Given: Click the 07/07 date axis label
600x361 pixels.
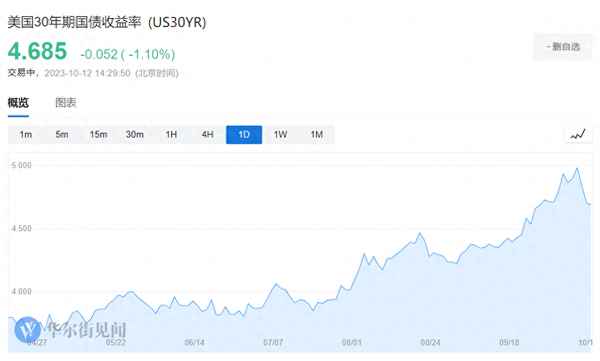Looking at the screenshot, I should 273,342.
